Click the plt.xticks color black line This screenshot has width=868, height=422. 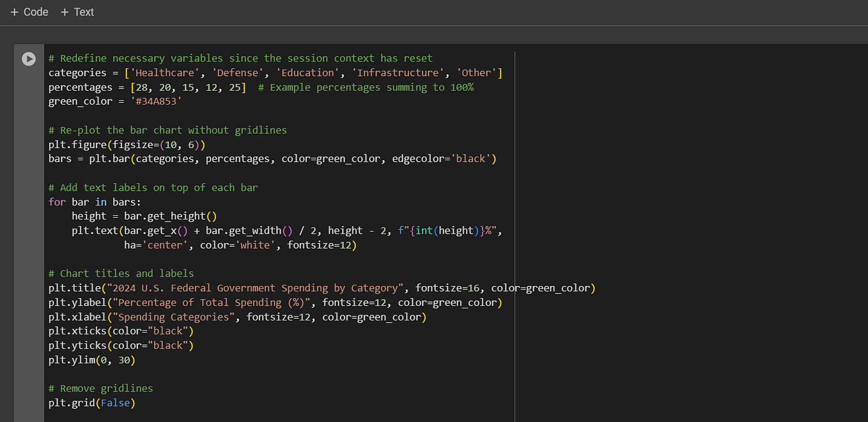coord(120,331)
